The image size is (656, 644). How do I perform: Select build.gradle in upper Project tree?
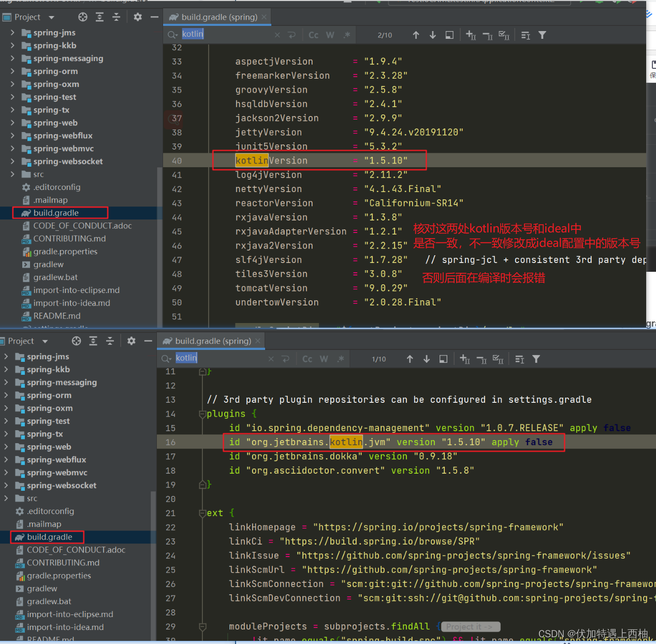click(x=56, y=213)
